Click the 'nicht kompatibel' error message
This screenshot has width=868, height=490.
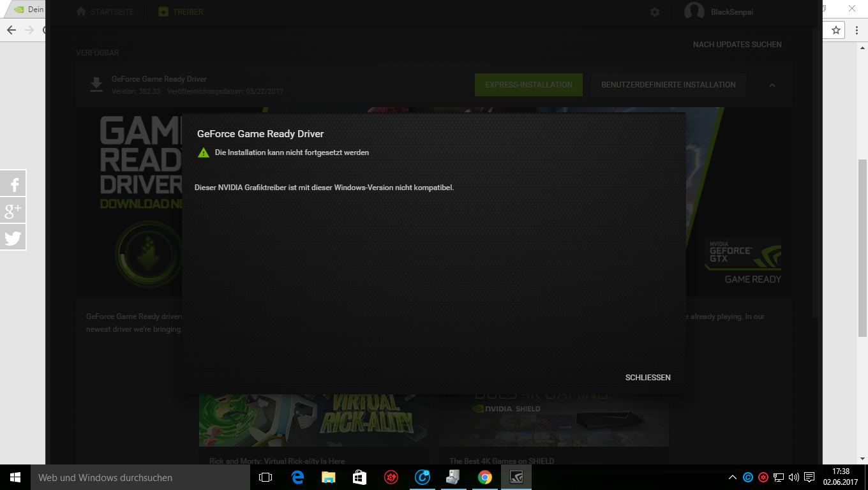coord(324,188)
